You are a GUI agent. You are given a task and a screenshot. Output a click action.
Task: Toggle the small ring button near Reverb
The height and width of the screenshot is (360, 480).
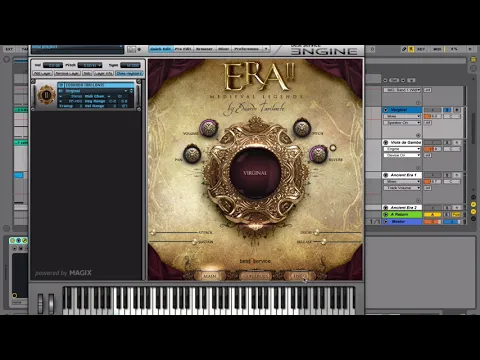click(x=333, y=147)
